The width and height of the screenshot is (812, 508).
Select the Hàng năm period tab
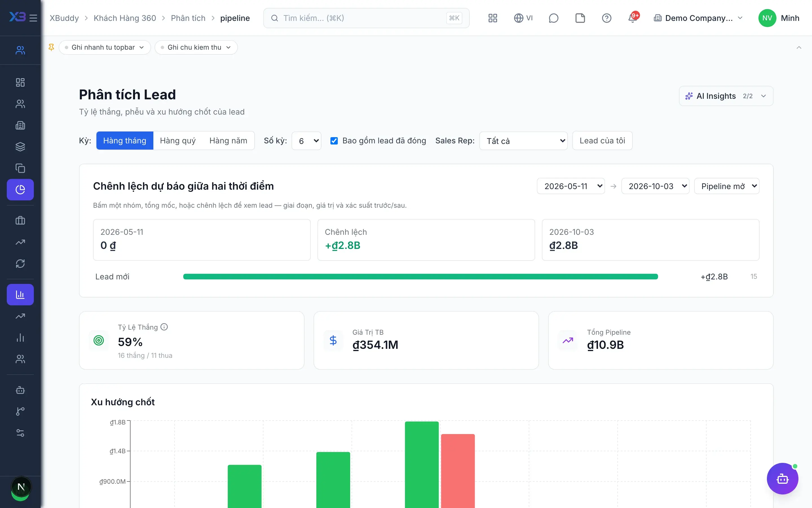[x=228, y=141]
